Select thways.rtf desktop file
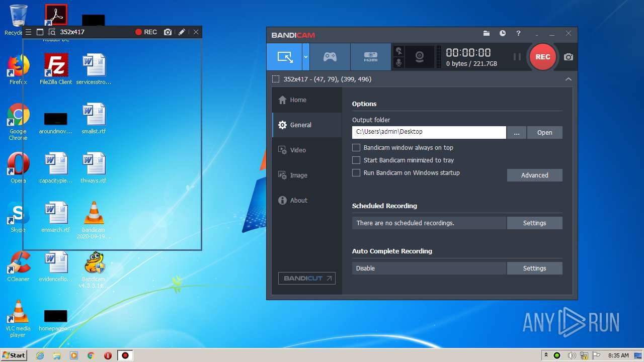 pyautogui.click(x=94, y=168)
